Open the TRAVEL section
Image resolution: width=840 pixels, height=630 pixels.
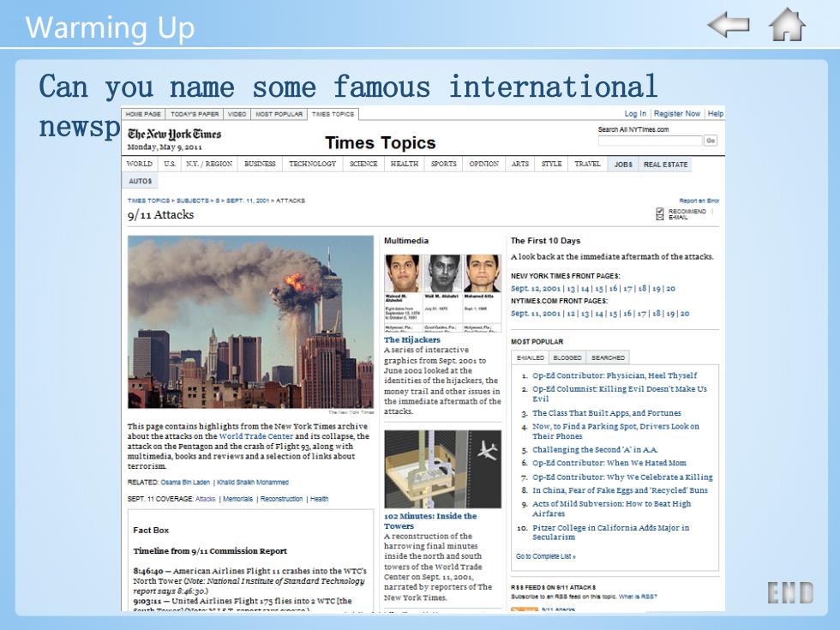(588, 164)
